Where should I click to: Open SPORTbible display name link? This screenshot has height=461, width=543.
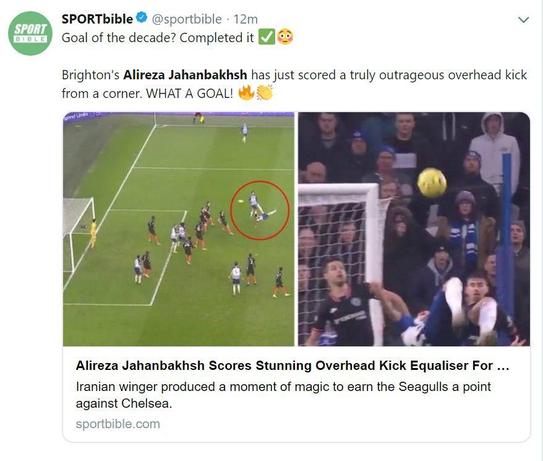coord(97,19)
